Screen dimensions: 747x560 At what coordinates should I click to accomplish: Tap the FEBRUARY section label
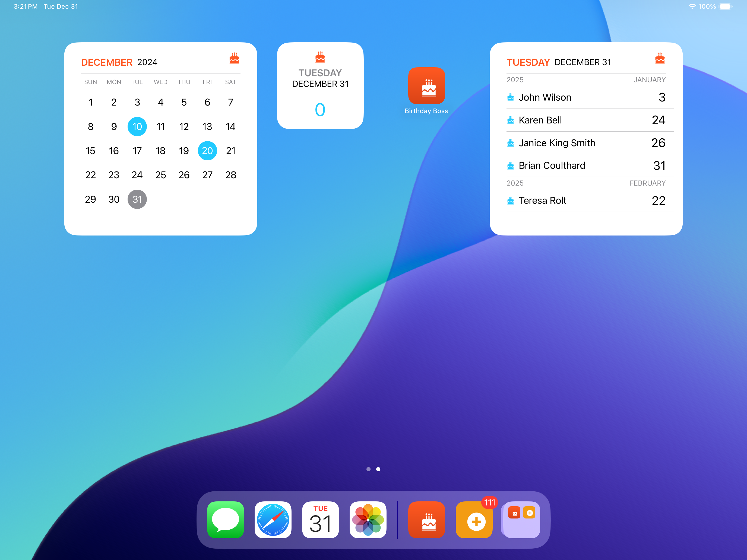(647, 183)
